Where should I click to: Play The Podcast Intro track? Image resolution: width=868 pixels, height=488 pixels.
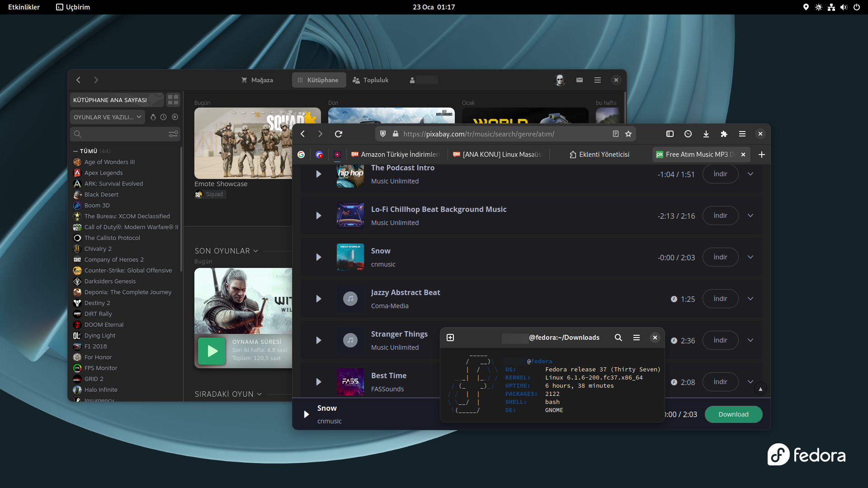pyautogui.click(x=319, y=174)
